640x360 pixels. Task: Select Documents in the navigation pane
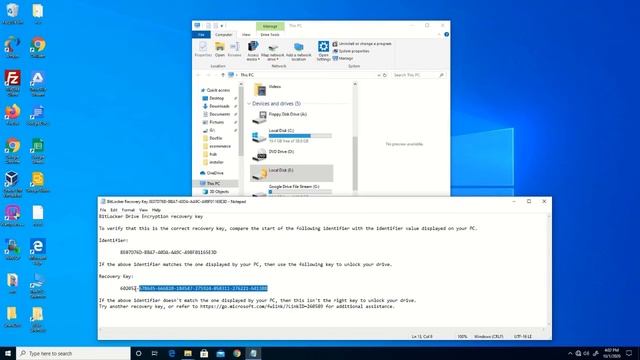coord(216,114)
